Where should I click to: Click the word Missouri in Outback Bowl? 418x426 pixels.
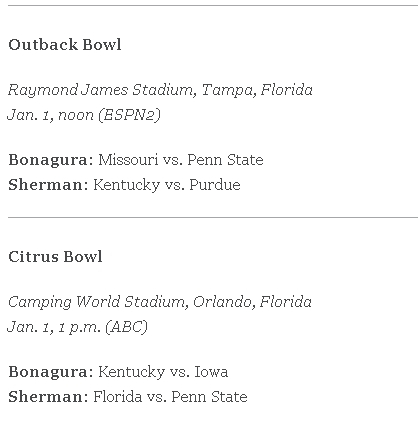[x=128, y=160]
